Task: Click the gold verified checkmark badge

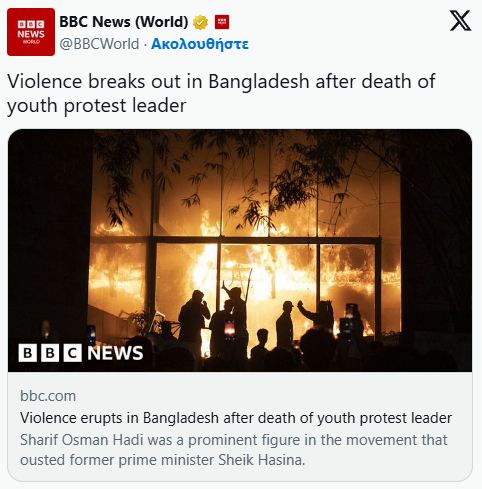Action: click(200, 22)
